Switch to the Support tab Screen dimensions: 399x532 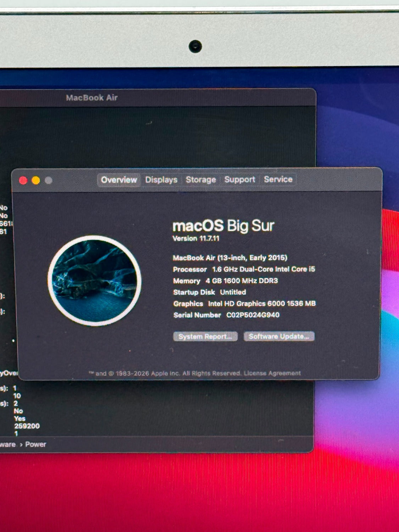[x=240, y=179]
